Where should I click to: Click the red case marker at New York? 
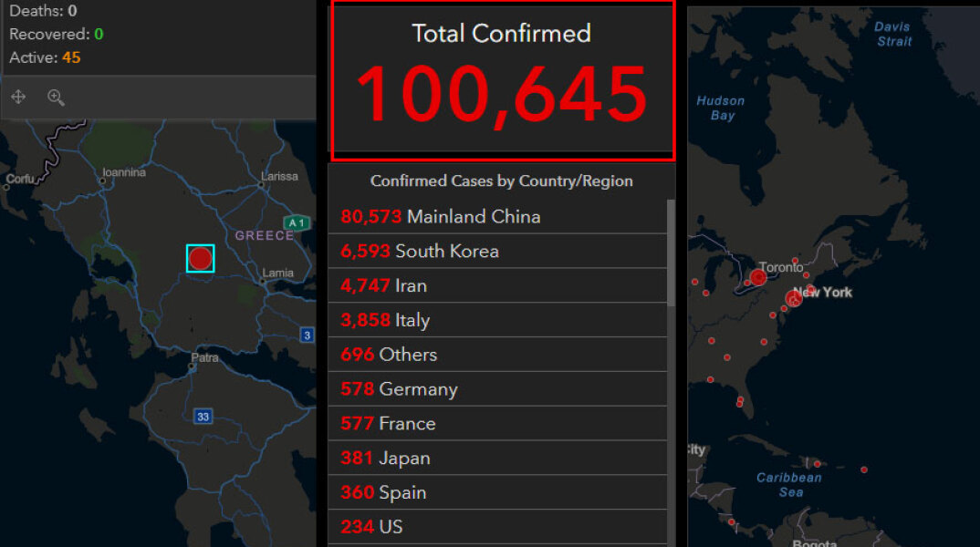click(x=793, y=298)
